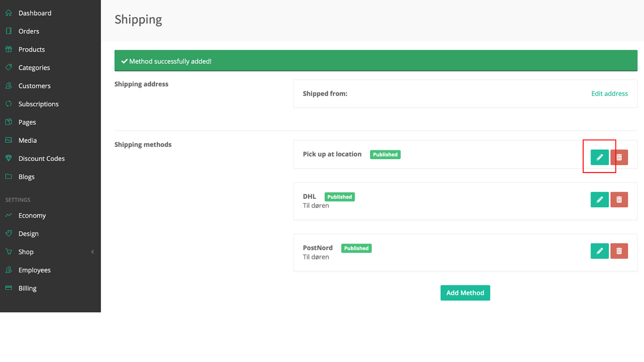Click the 'SETTINGS' sidebar heading
Viewport: 644px width, 362px height.
click(18, 200)
